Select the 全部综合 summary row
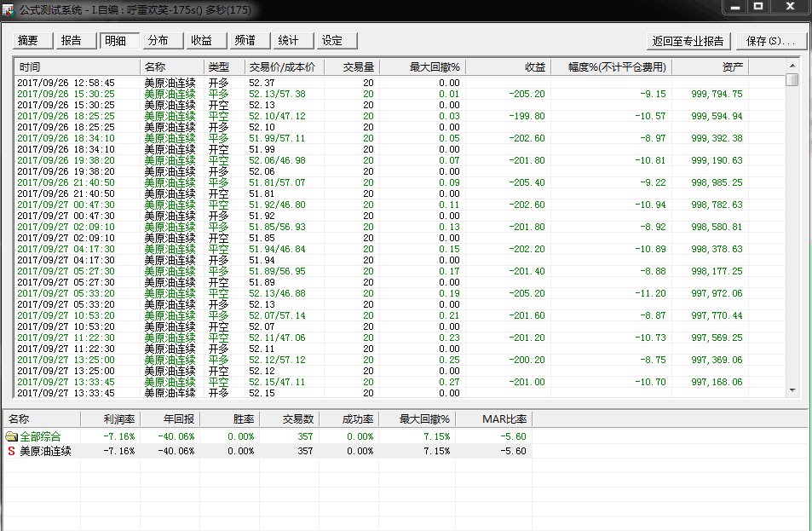812x531 pixels. tap(41, 436)
